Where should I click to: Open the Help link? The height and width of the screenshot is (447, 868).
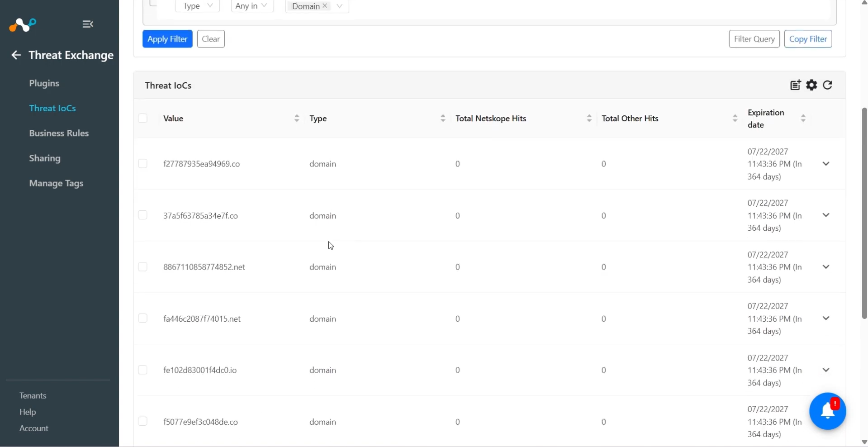point(28,412)
